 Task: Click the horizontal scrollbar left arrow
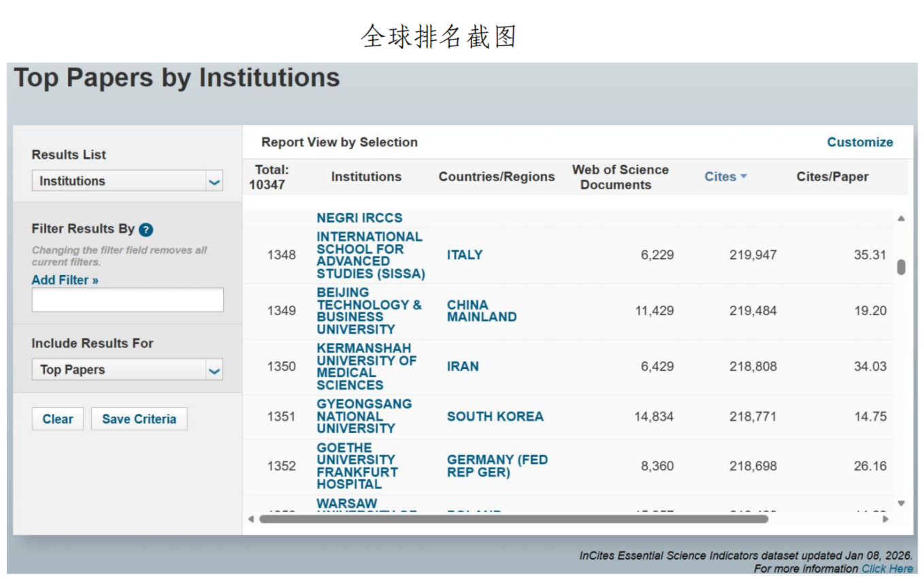click(250, 519)
